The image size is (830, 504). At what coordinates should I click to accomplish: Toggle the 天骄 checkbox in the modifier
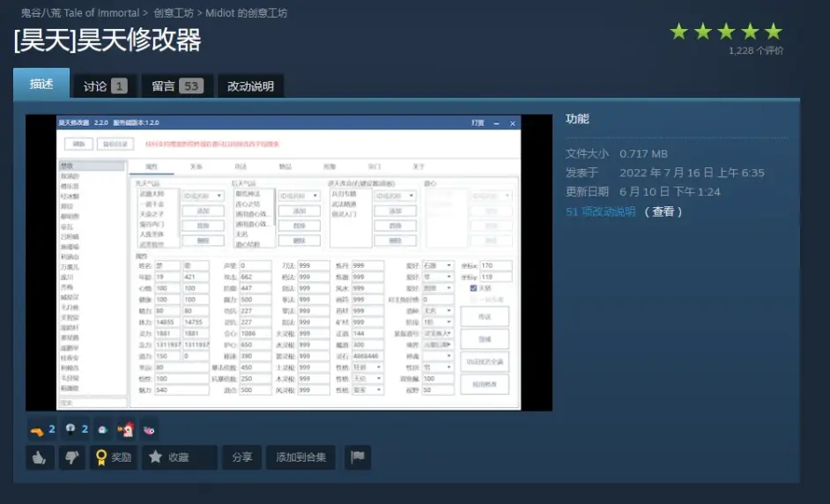pos(474,287)
